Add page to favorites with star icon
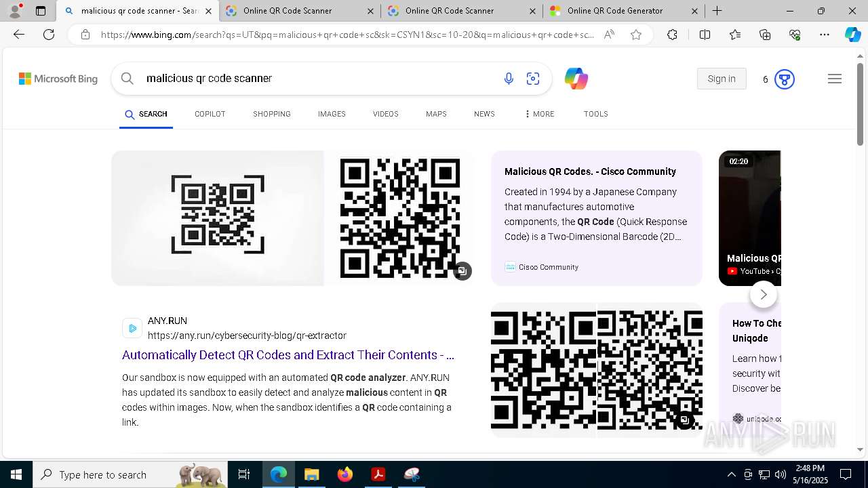Image resolution: width=868 pixels, height=488 pixels. [636, 35]
